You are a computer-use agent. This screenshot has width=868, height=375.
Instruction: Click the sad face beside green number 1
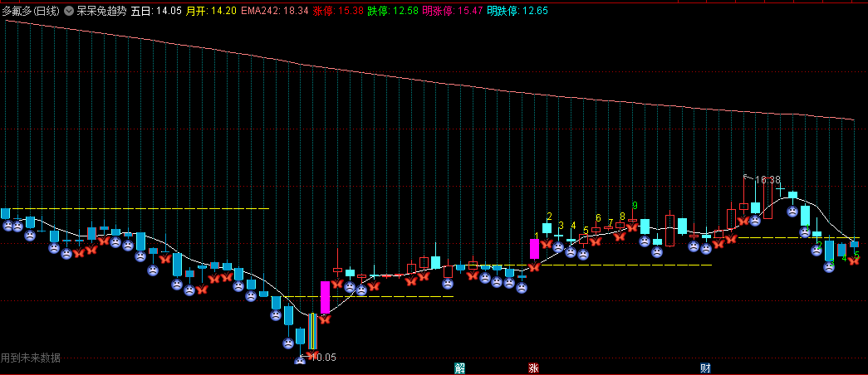(804, 232)
